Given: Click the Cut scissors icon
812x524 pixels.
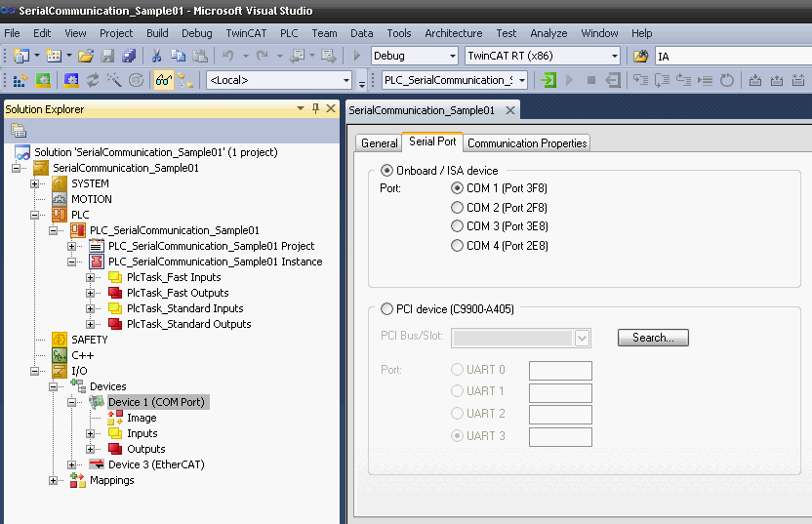Looking at the screenshot, I should click(x=156, y=56).
